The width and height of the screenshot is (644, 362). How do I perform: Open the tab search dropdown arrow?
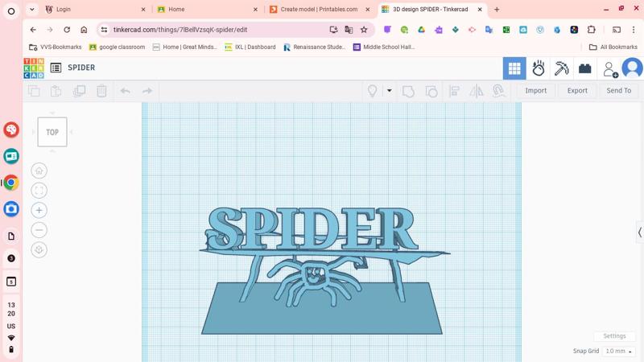coord(31,10)
